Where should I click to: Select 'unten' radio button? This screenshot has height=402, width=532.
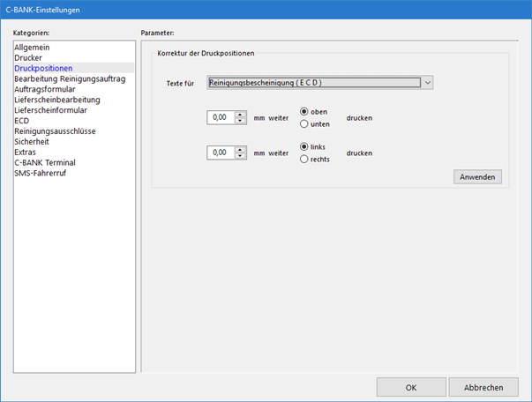[x=305, y=123]
